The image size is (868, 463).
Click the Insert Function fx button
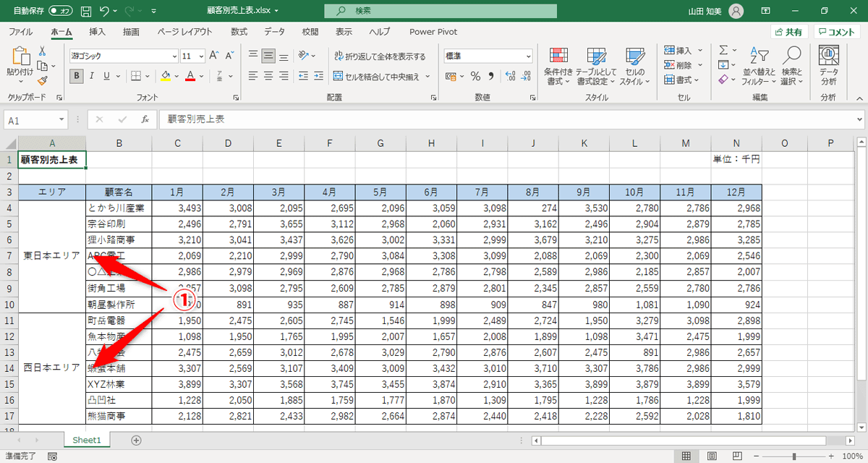tap(145, 120)
